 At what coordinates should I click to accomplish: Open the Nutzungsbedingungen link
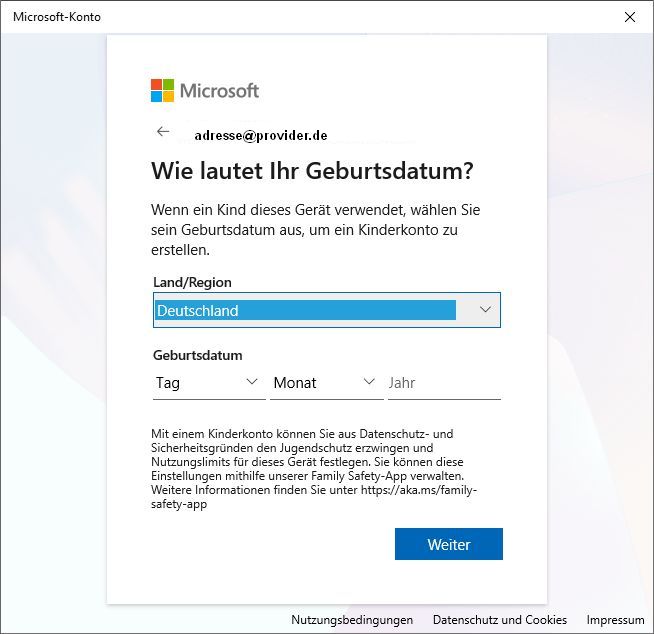click(x=352, y=620)
